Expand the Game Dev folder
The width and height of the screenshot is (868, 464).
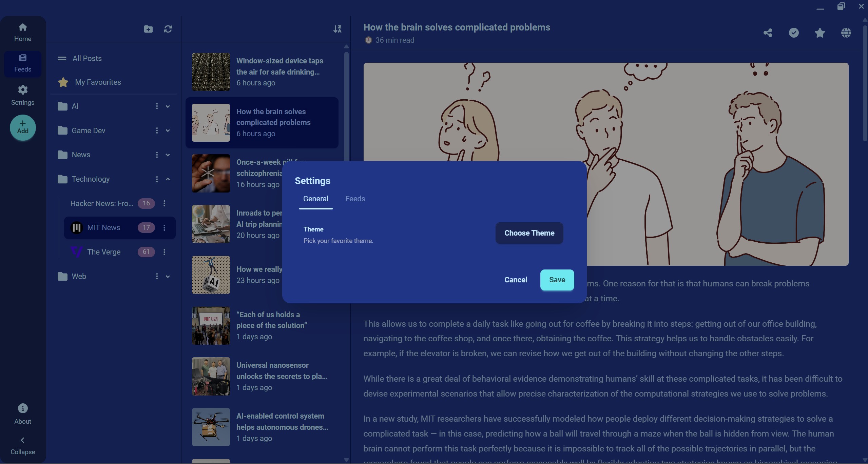168,131
